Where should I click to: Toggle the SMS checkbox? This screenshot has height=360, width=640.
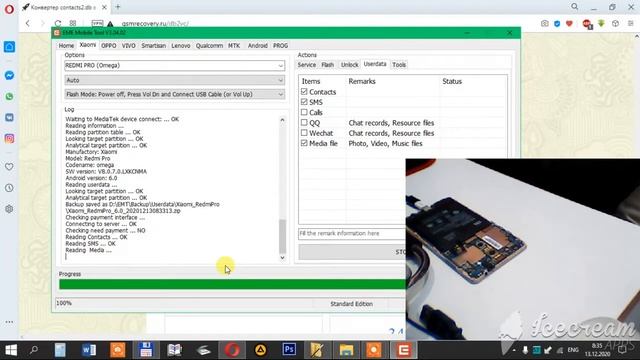[x=304, y=102]
